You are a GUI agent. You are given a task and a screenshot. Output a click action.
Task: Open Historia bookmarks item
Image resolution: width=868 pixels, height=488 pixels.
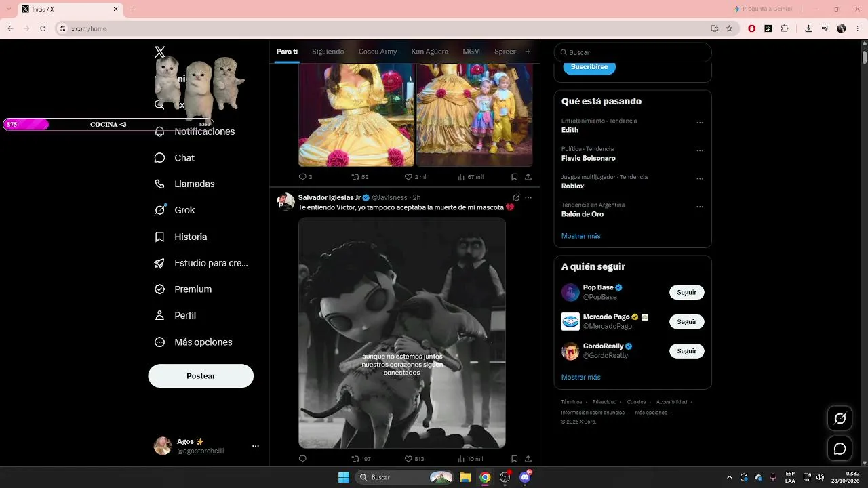click(181, 237)
